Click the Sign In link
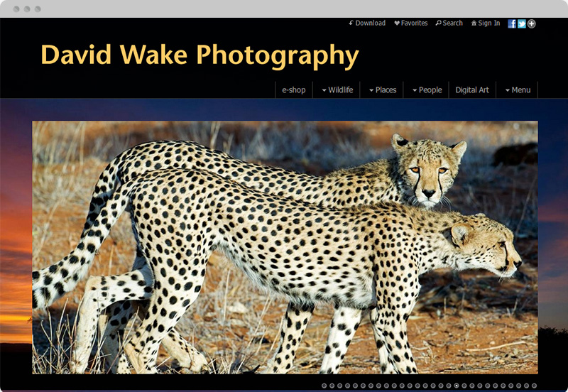 (x=486, y=23)
